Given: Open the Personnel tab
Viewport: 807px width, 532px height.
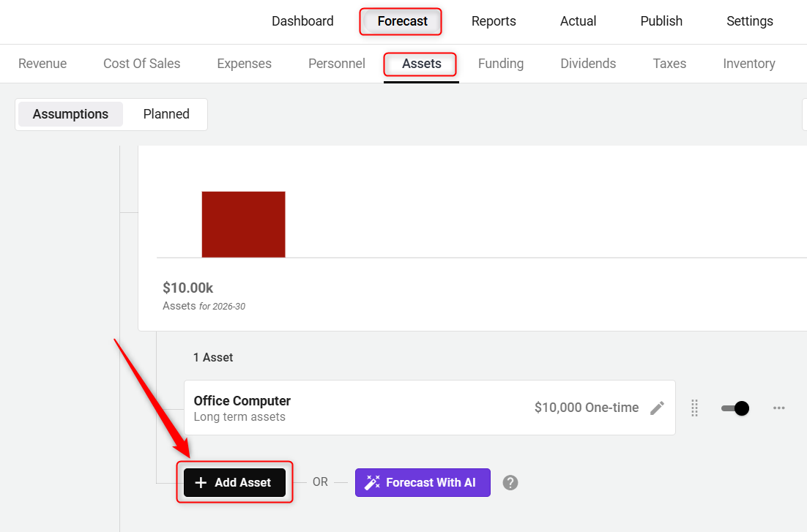Looking at the screenshot, I should point(337,63).
